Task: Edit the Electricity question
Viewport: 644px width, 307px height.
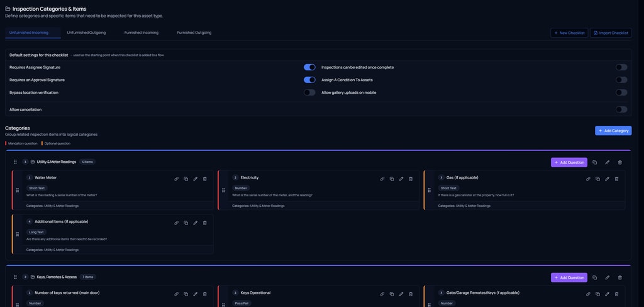Action: coord(401,179)
